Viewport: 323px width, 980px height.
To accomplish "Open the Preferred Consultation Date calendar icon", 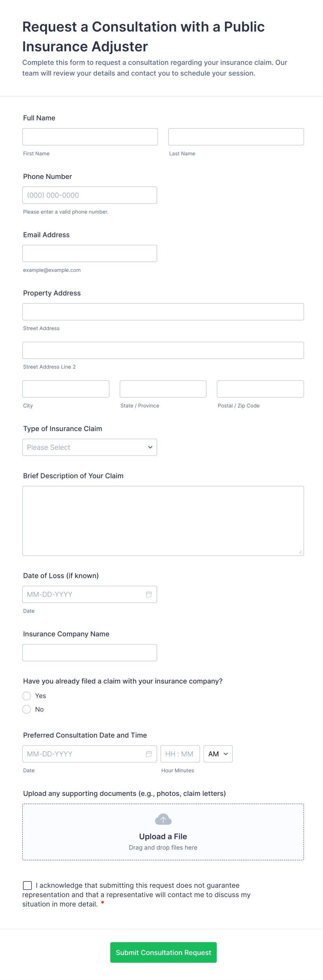I will (149, 754).
